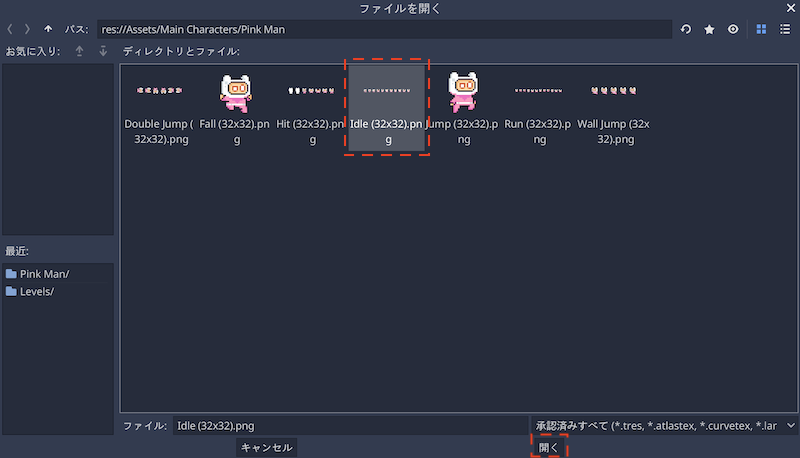
Task: Select Wall Jump (32x32).png file
Action: tap(614, 109)
